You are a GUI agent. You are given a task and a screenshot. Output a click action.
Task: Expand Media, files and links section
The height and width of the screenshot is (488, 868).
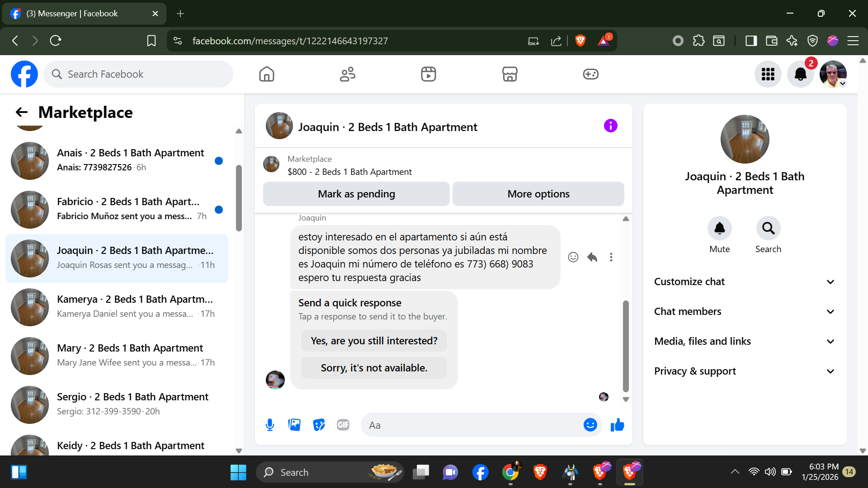(745, 342)
